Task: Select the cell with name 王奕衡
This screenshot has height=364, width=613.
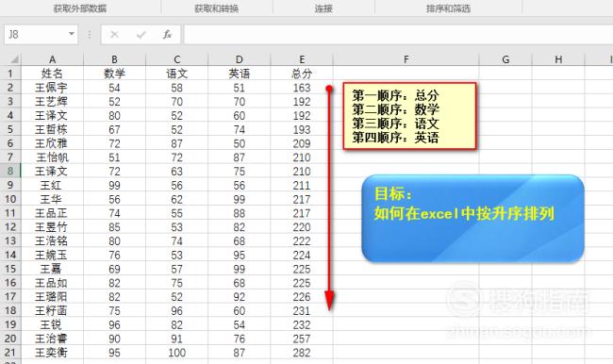Action: coord(52,353)
